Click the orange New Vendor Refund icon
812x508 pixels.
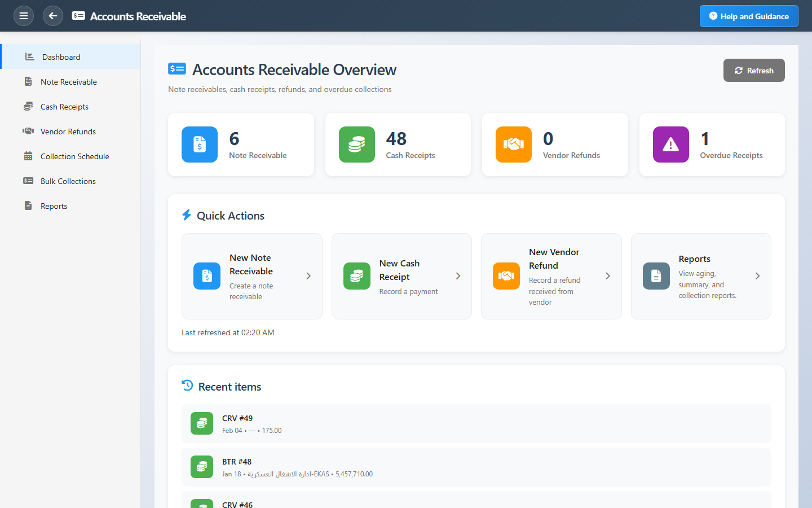click(506, 276)
